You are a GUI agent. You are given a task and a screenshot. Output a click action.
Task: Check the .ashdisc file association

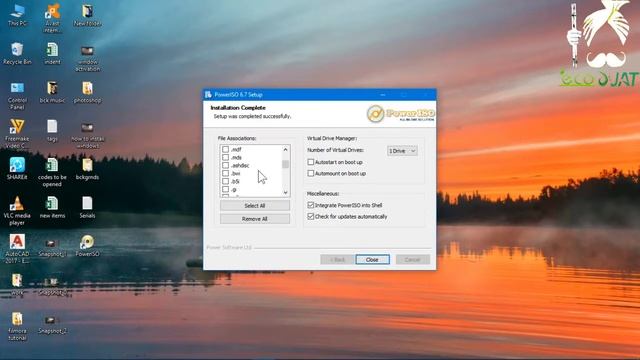226,165
